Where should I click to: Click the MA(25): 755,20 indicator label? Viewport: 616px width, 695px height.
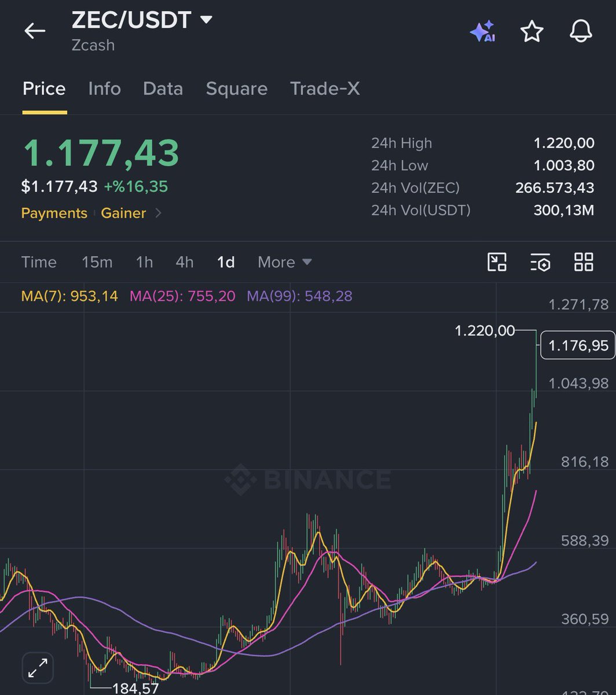click(x=182, y=297)
